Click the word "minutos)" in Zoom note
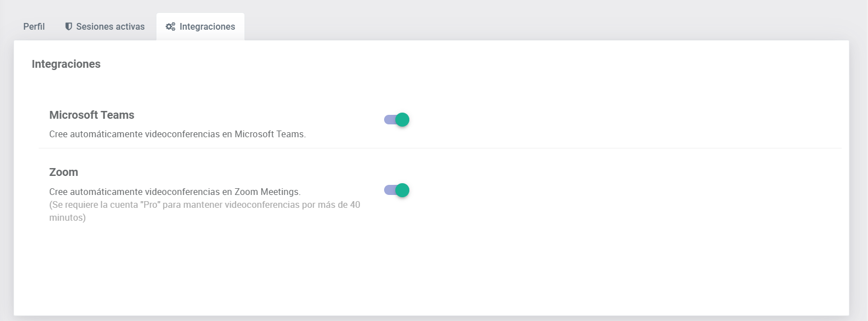 click(67, 218)
